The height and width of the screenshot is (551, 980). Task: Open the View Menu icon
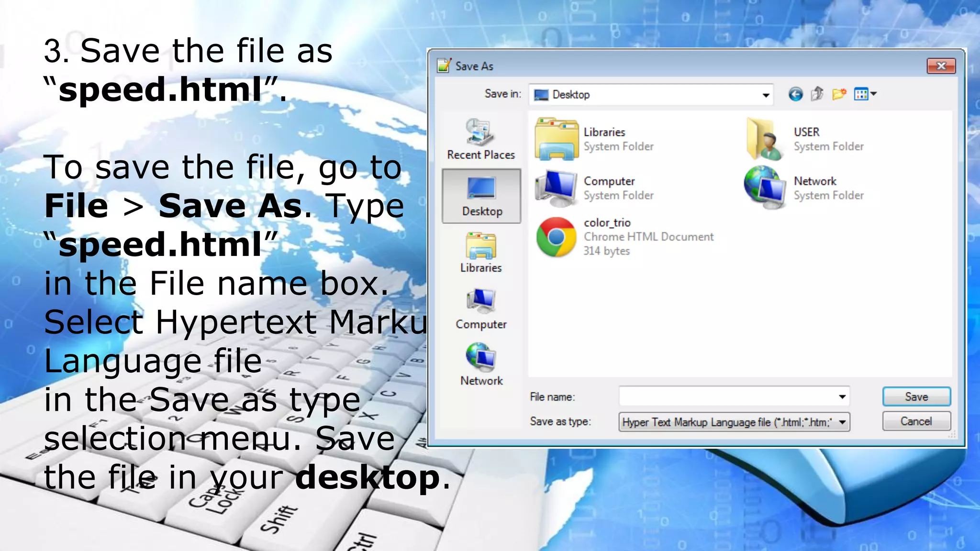tap(865, 94)
